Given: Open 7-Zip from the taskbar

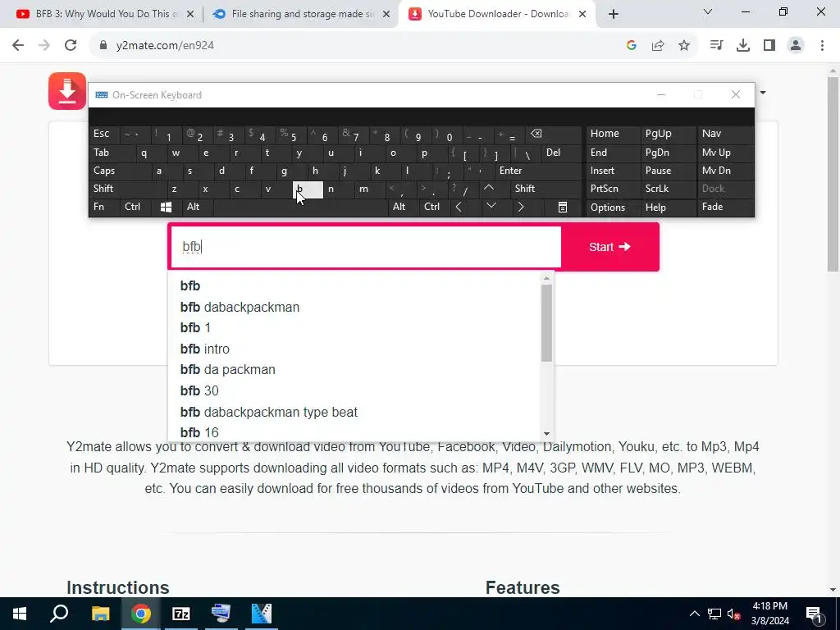Looking at the screenshot, I should pos(181,614).
